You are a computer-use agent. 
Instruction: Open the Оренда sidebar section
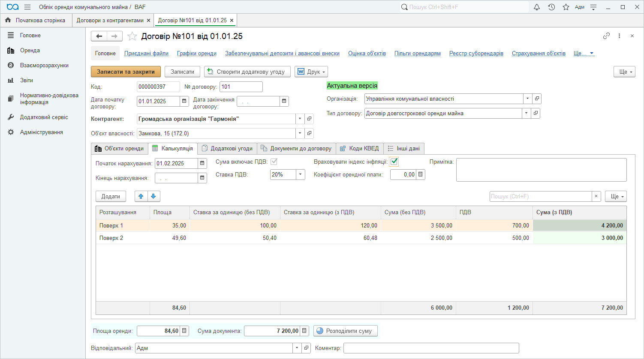coord(30,50)
